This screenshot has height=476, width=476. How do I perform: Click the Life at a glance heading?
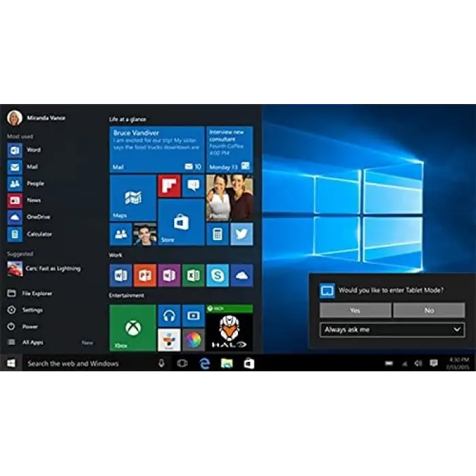pyautogui.click(x=128, y=119)
